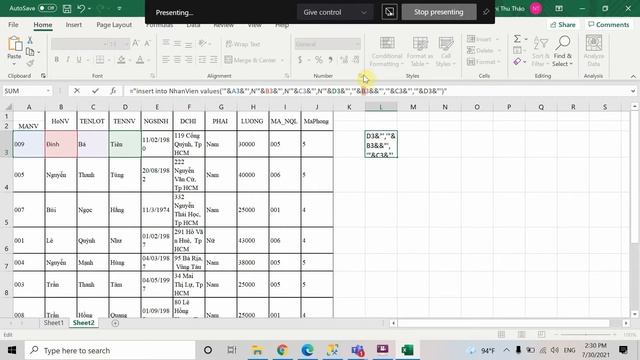Select column M header
This screenshot has height=360, width=640.
(413, 107)
